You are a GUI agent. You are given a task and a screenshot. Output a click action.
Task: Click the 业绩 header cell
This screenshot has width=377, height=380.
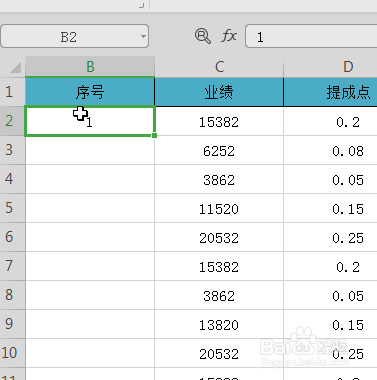coord(219,92)
